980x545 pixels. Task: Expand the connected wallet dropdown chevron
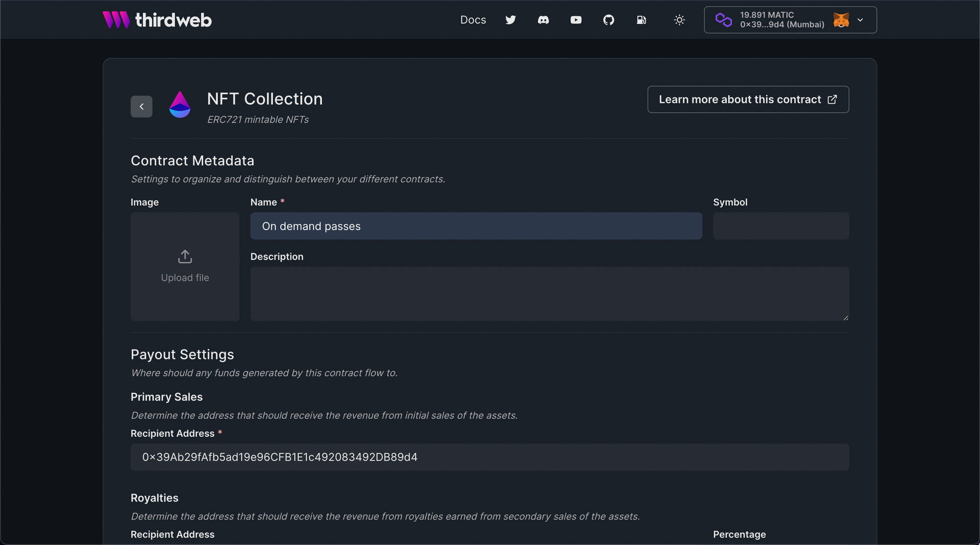click(860, 20)
